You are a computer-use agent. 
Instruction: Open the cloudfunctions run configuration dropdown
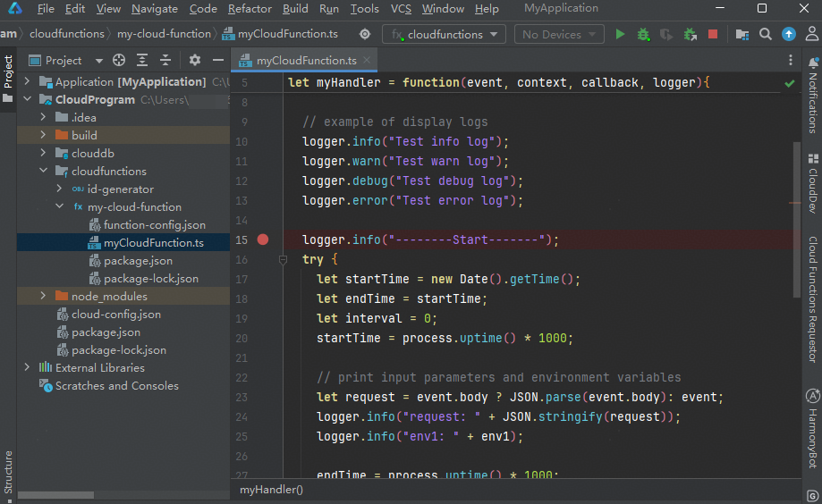coord(445,34)
